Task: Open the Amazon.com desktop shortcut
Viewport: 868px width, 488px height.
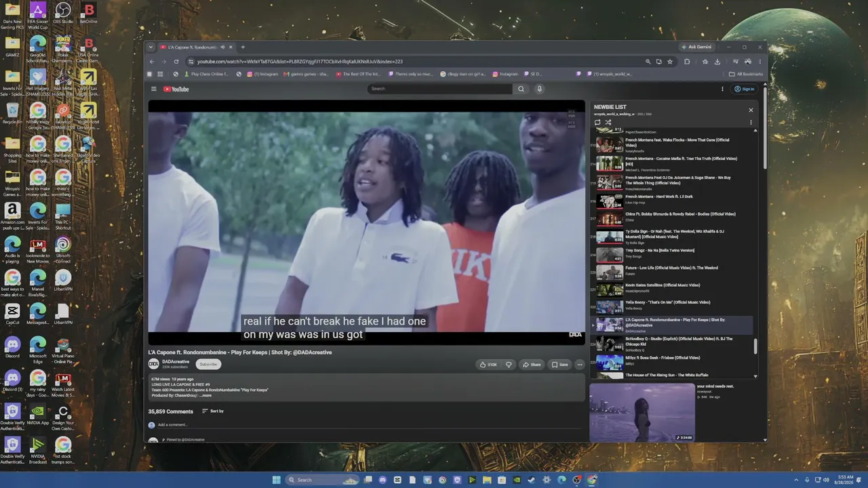Action: tap(12, 215)
